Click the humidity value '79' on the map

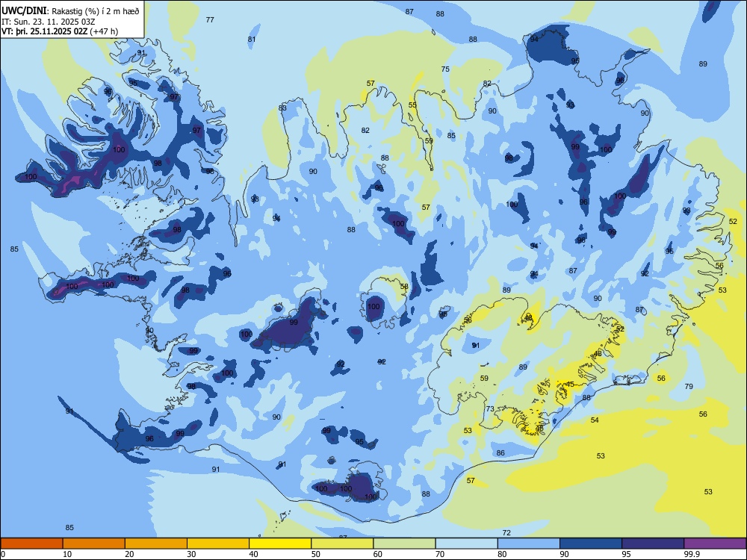tap(689, 387)
